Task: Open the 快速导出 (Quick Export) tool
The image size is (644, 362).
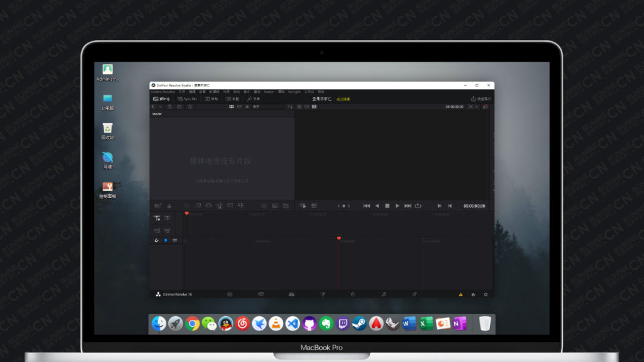Action: tap(480, 98)
